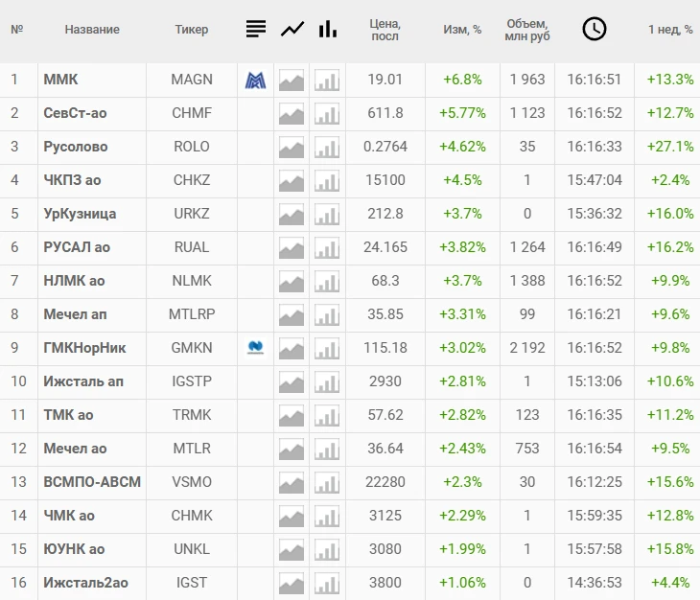This screenshot has height=600, width=700.
Task: Open the Ижсталь ап stock link
Action: (x=83, y=381)
